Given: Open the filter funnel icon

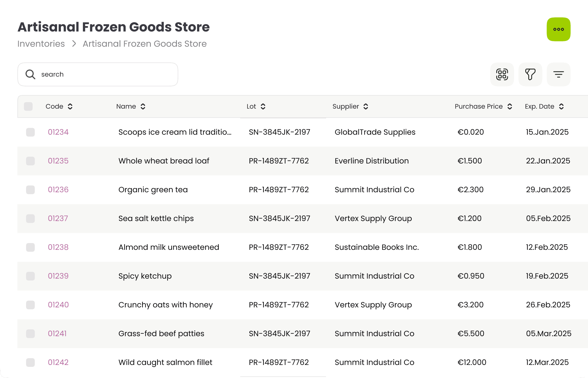Looking at the screenshot, I should coord(530,74).
